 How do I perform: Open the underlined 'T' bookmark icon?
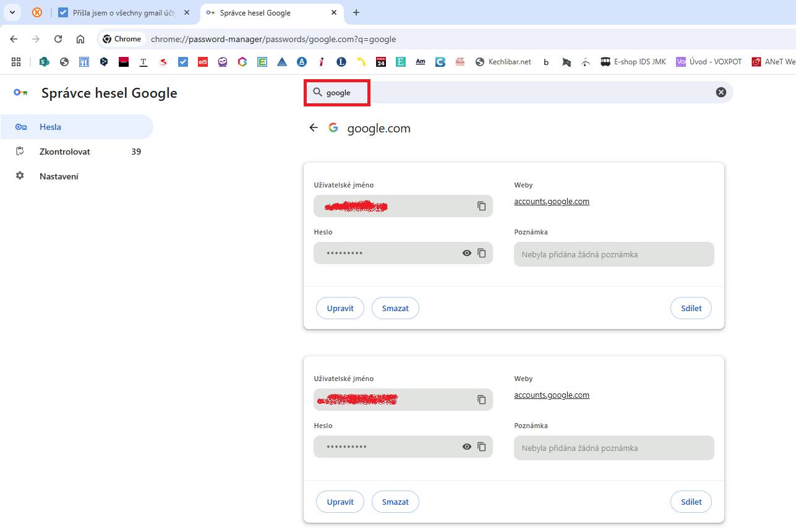click(x=143, y=62)
